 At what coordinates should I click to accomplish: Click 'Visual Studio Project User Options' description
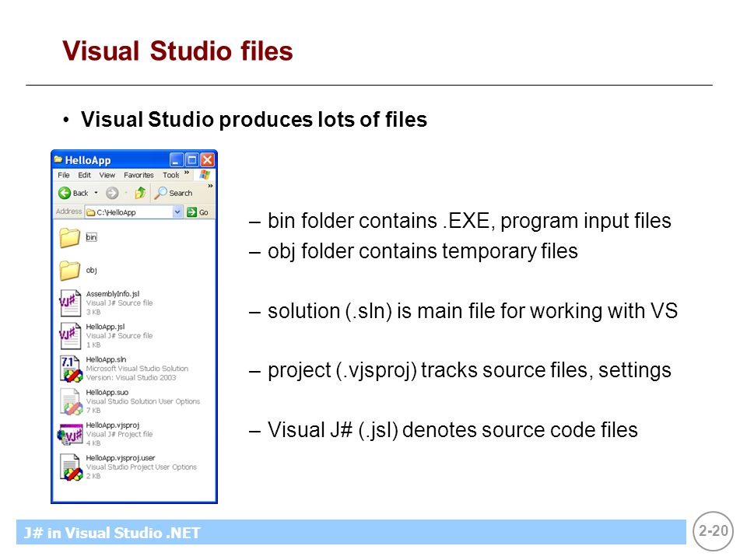tap(142, 467)
